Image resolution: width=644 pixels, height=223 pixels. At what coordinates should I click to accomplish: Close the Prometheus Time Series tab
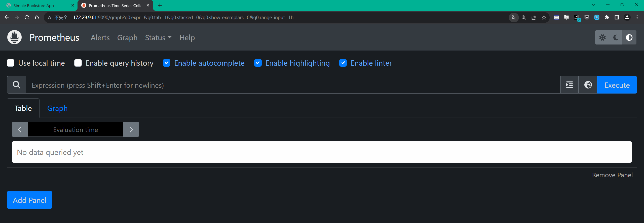(148, 5)
